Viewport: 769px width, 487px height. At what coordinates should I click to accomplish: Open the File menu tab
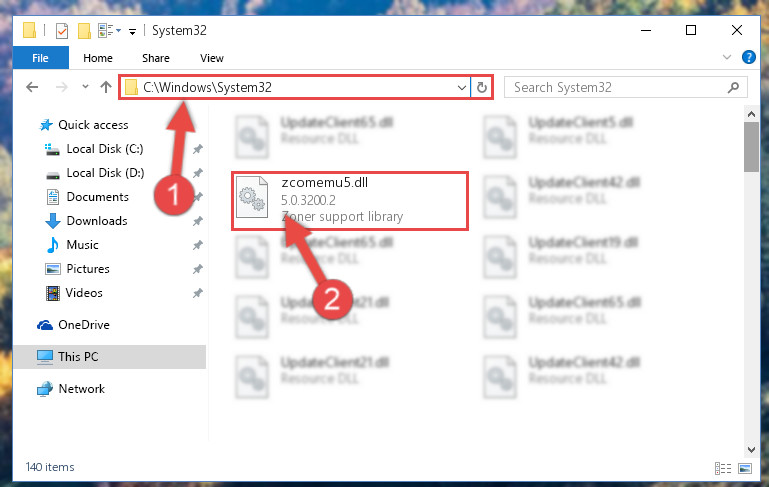tap(41, 58)
